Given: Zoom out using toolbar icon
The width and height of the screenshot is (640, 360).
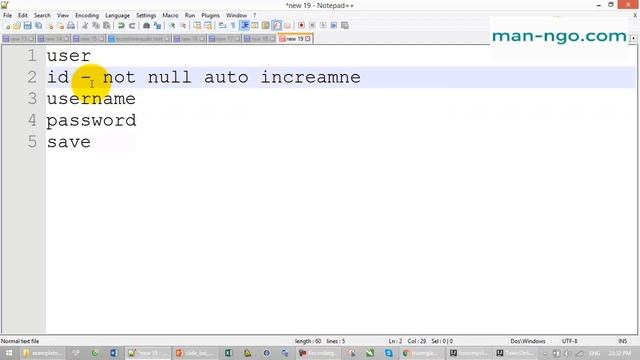Looking at the screenshot, I should click(183, 26).
